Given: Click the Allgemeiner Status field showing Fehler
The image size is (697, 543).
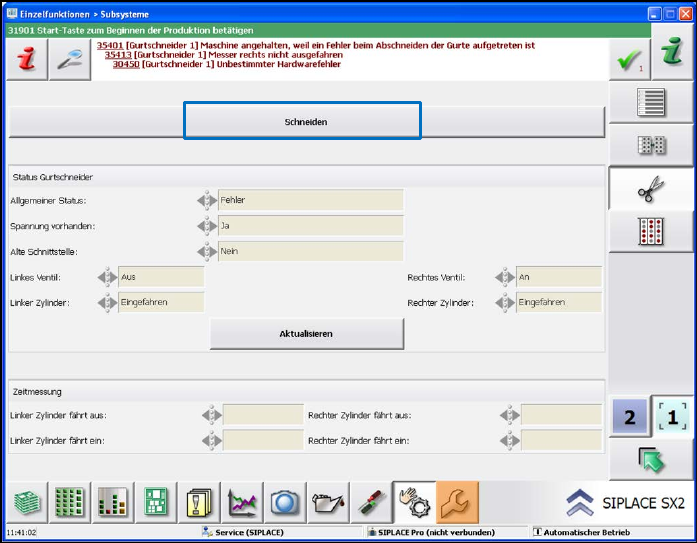Looking at the screenshot, I should pos(310,200).
